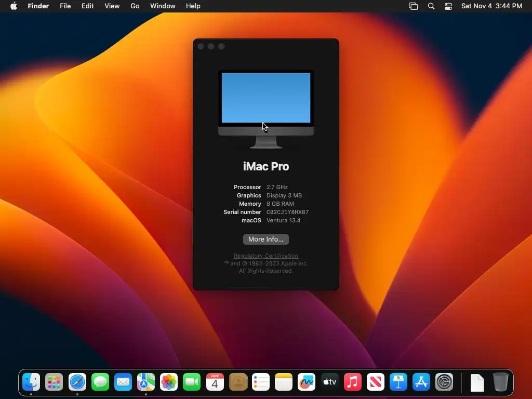Open the News app in Dock
Screen dimensions: 532x399
(x=375, y=382)
